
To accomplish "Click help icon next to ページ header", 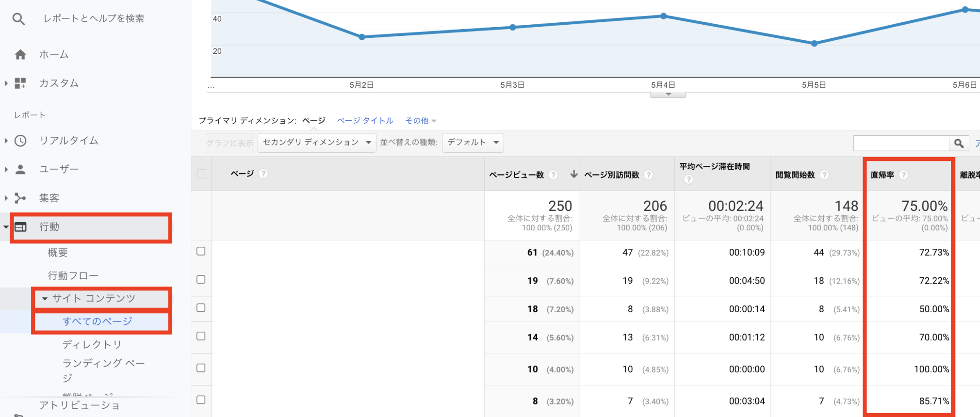I will pyautogui.click(x=263, y=174).
